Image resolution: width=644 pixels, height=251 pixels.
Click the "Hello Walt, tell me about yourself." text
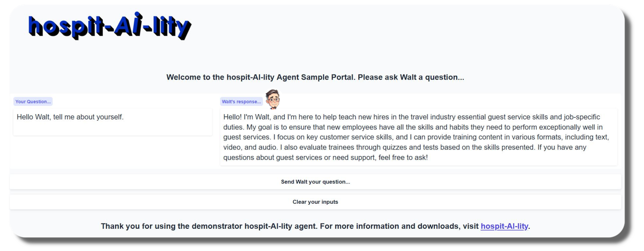(70, 117)
